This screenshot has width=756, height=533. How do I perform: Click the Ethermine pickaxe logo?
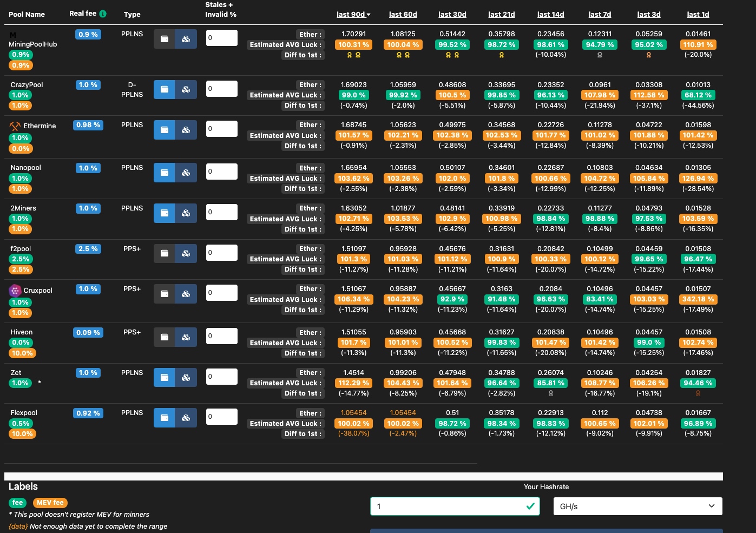pyautogui.click(x=15, y=126)
